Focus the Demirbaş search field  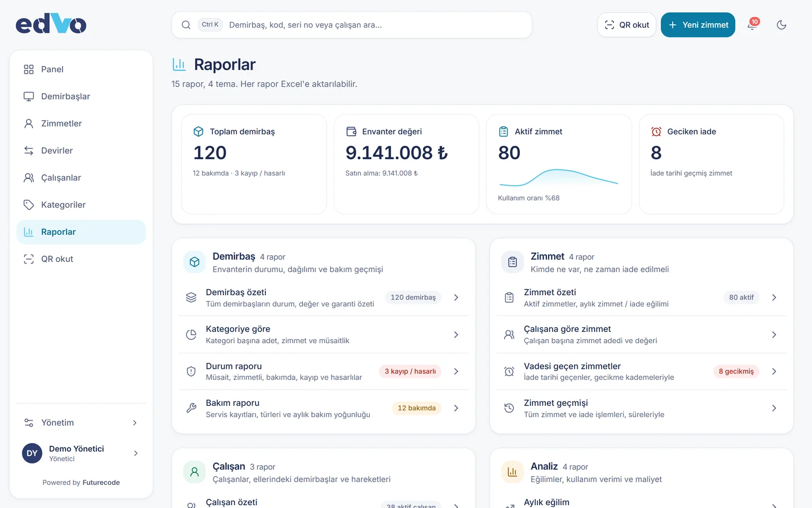pyautogui.click(x=352, y=25)
